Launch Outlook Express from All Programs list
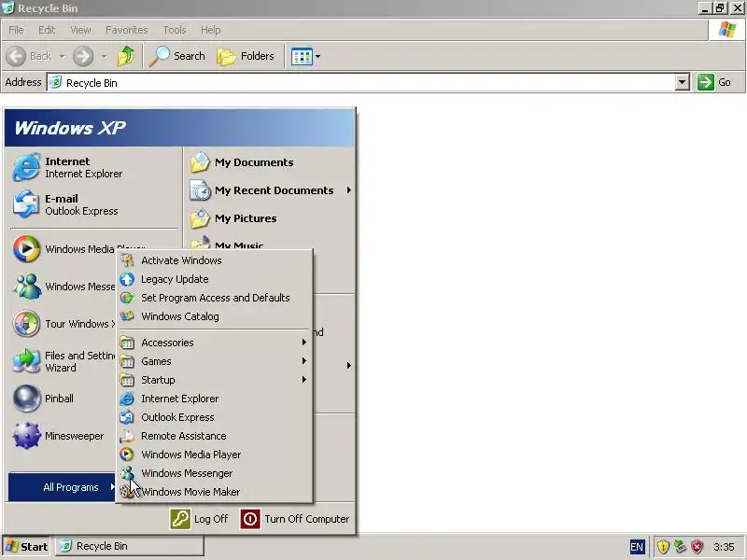 tap(216, 417)
